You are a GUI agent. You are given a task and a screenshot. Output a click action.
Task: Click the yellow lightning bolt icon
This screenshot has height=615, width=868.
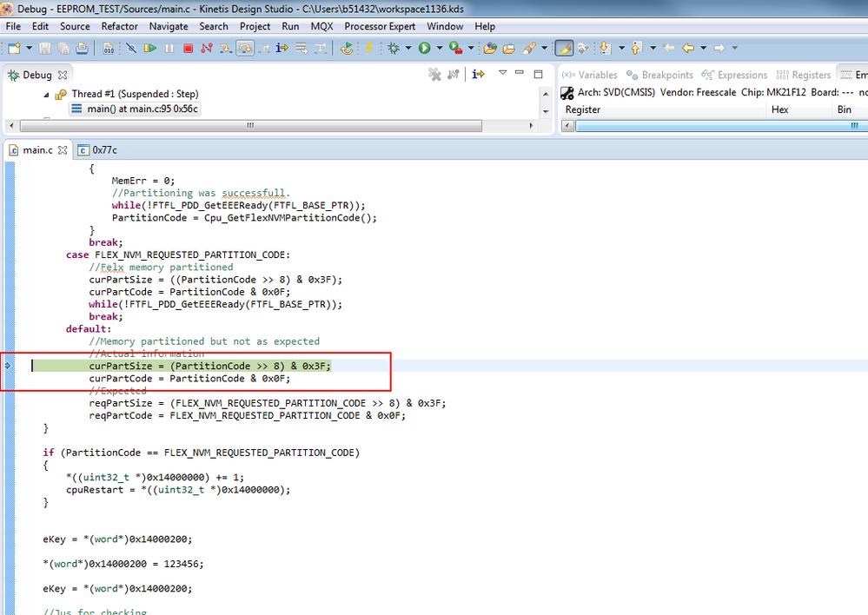[x=368, y=49]
